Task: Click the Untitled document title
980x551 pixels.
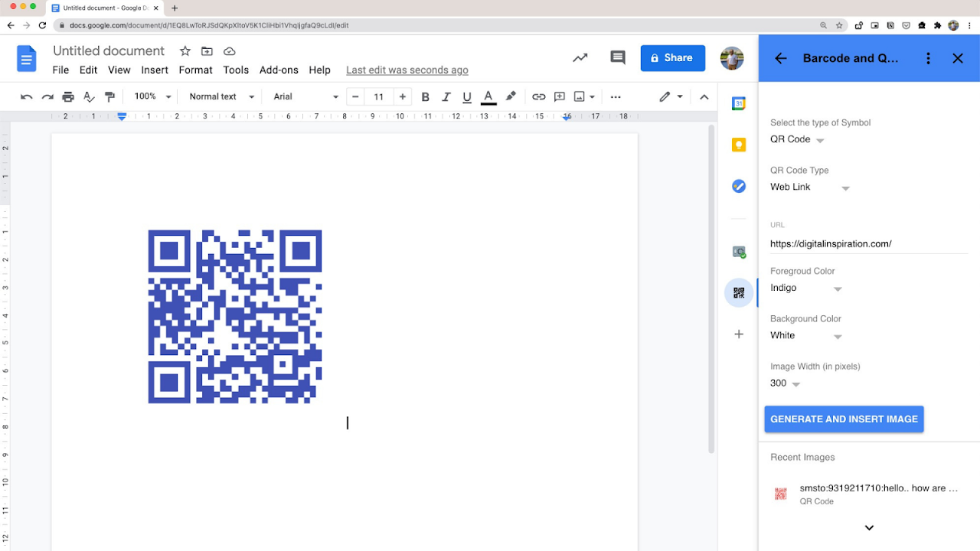Action: pos(109,51)
